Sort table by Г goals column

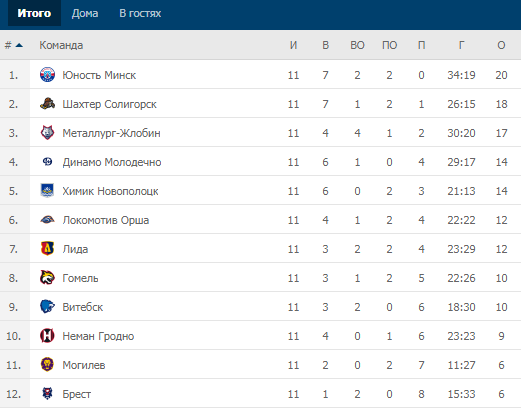461,45
